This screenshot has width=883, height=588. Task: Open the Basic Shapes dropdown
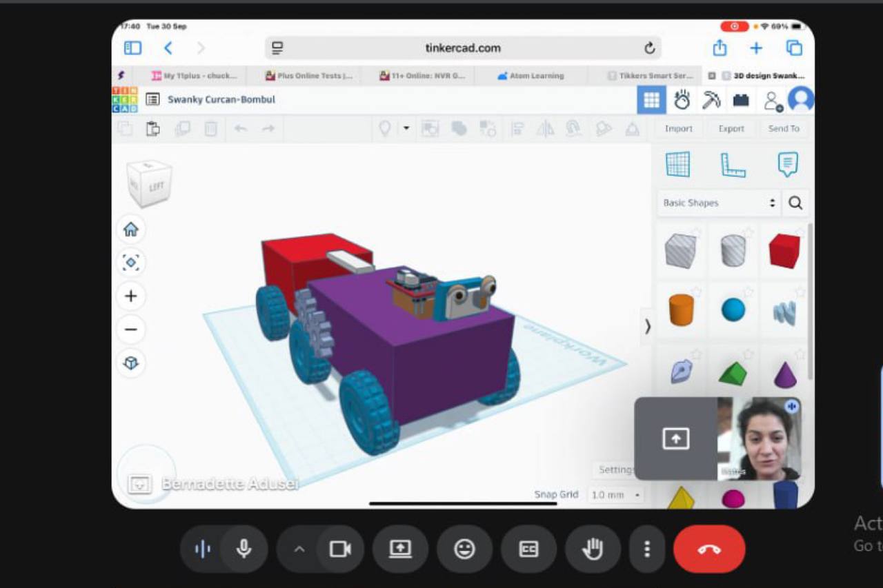pos(719,203)
